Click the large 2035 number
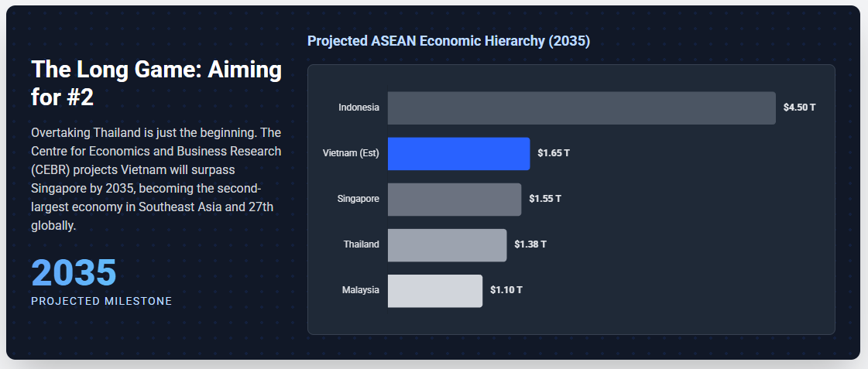868x369 pixels. (x=74, y=272)
